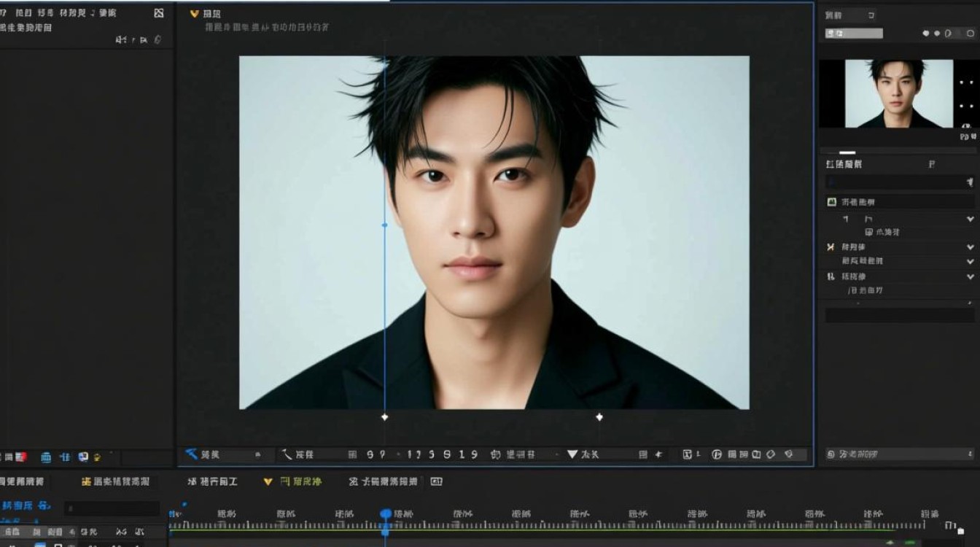Click the portrait thumbnail in right panel
Screen dimensions: 980x547
(898, 93)
